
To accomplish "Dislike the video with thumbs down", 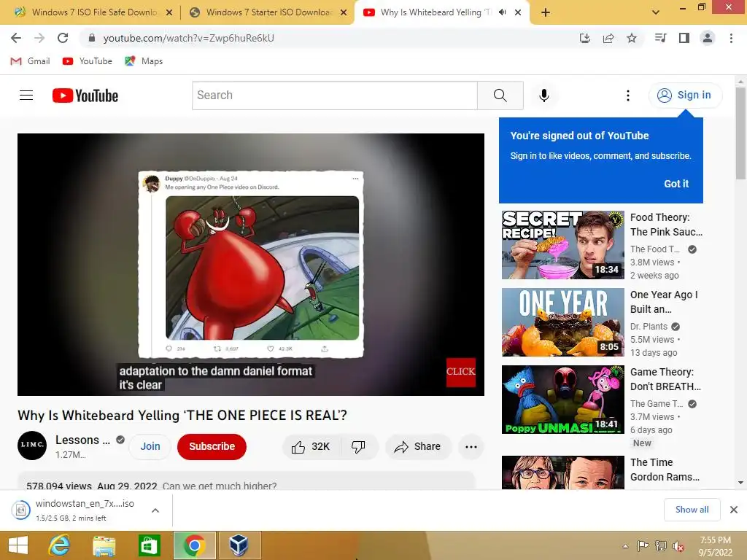I will pyautogui.click(x=358, y=447).
